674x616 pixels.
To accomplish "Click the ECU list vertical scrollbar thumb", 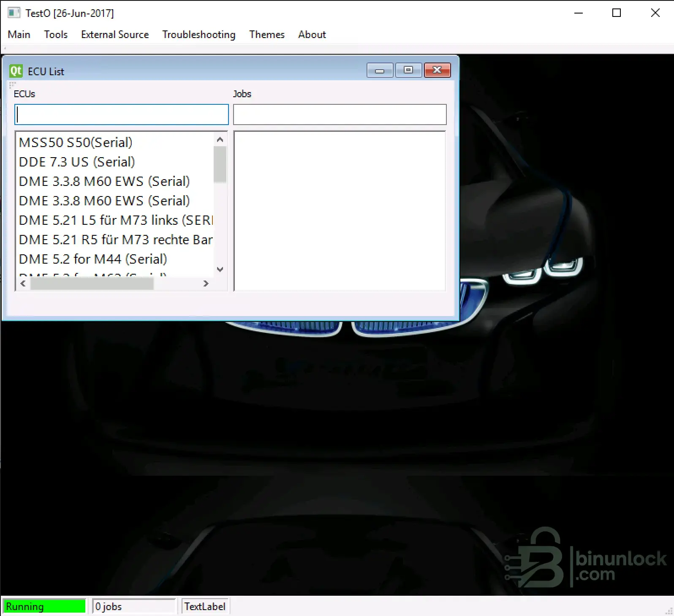I will coord(220,164).
